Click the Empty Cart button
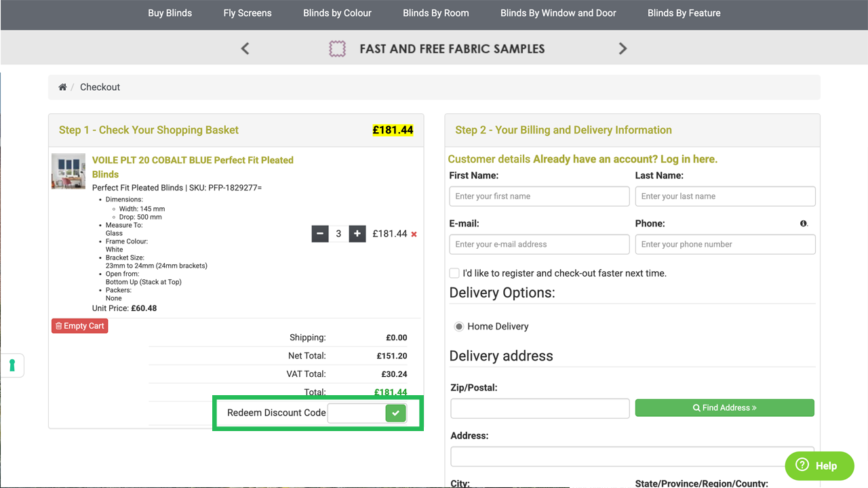Image resolution: width=868 pixels, height=488 pixels. 79,326
